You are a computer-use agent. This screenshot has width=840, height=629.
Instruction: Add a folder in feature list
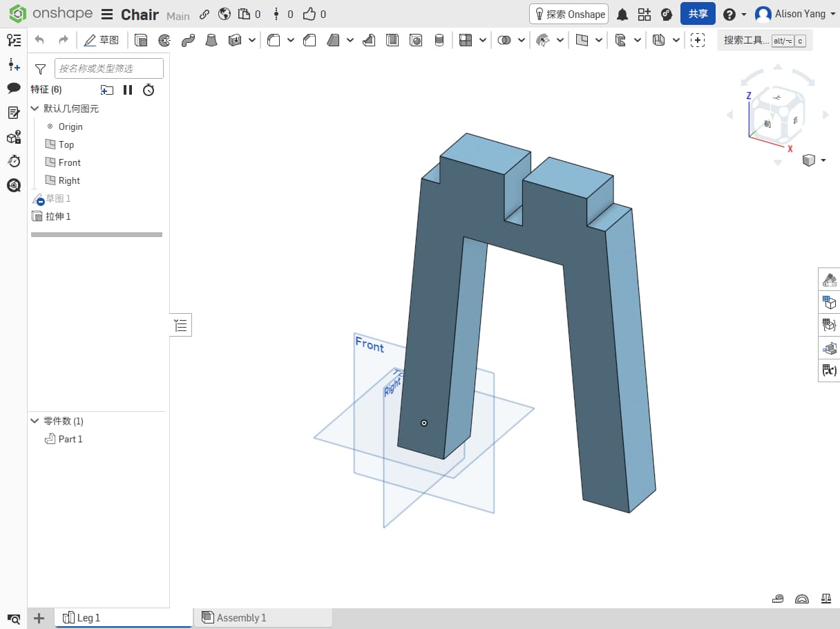pyautogui.click(x=106, y=90)
